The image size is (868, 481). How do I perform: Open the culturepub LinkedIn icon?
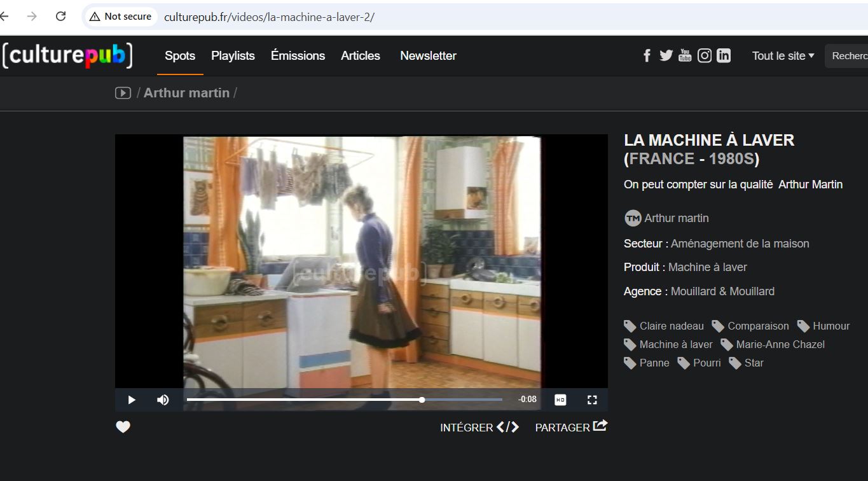point(724,55)
